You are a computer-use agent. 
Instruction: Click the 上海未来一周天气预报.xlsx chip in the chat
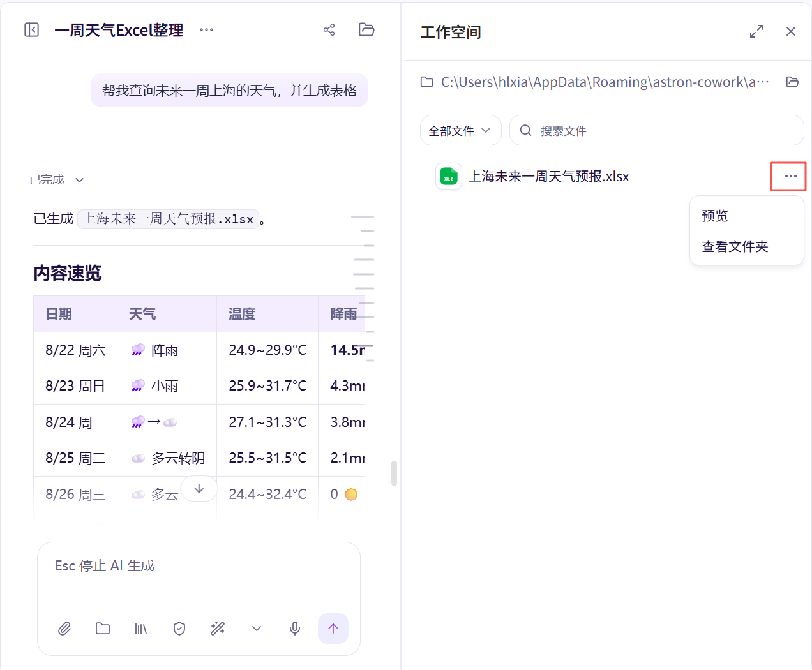pos(169,219)
